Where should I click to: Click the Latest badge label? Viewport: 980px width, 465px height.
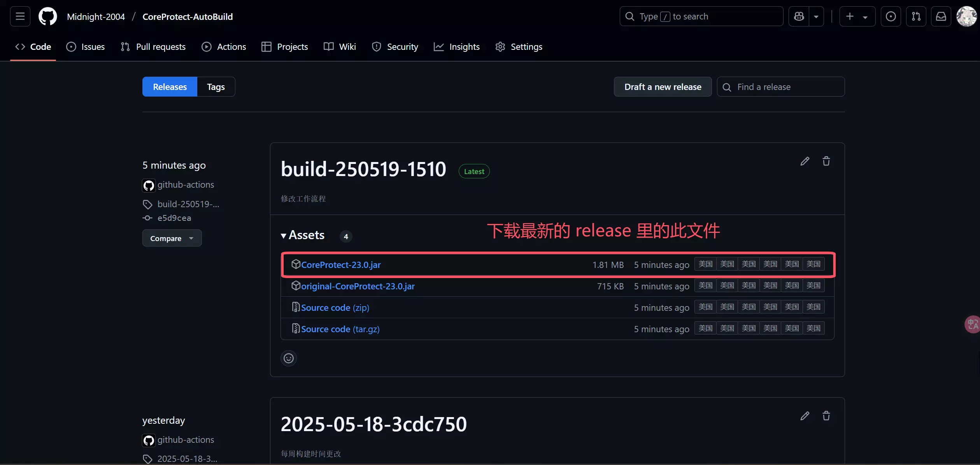[x=474, y=171]
